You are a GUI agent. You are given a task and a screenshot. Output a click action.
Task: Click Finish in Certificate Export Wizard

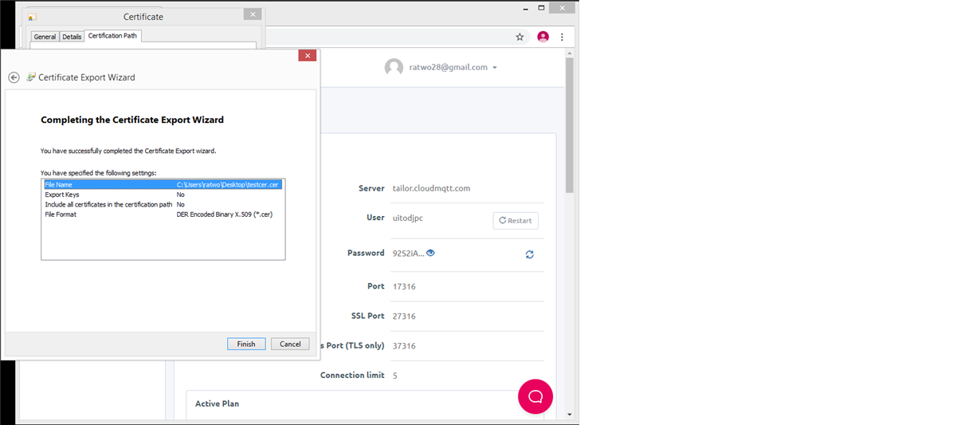(x=246, y=344)
